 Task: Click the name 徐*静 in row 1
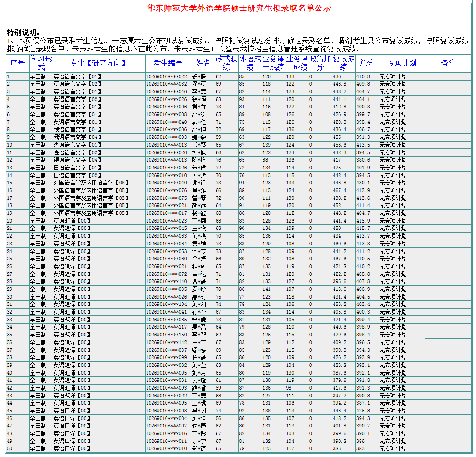tap(199, 77)
